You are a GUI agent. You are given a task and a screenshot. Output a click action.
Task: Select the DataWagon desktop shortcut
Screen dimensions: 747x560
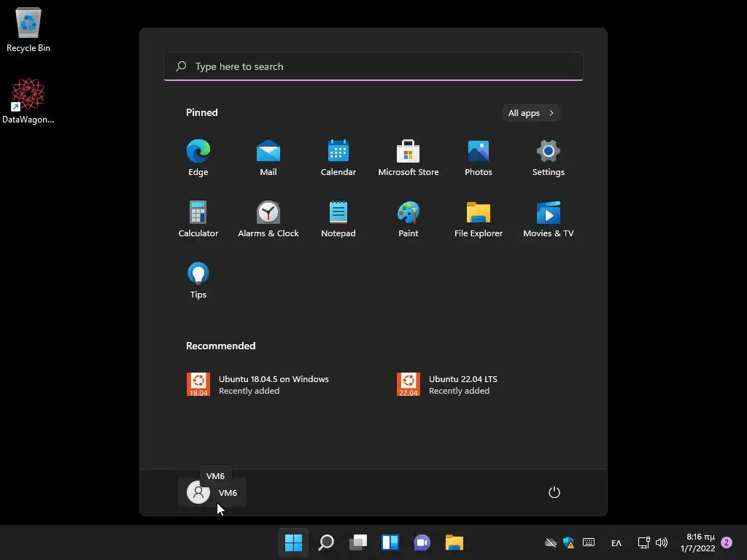pyautogui.click(x=28, y=101)
